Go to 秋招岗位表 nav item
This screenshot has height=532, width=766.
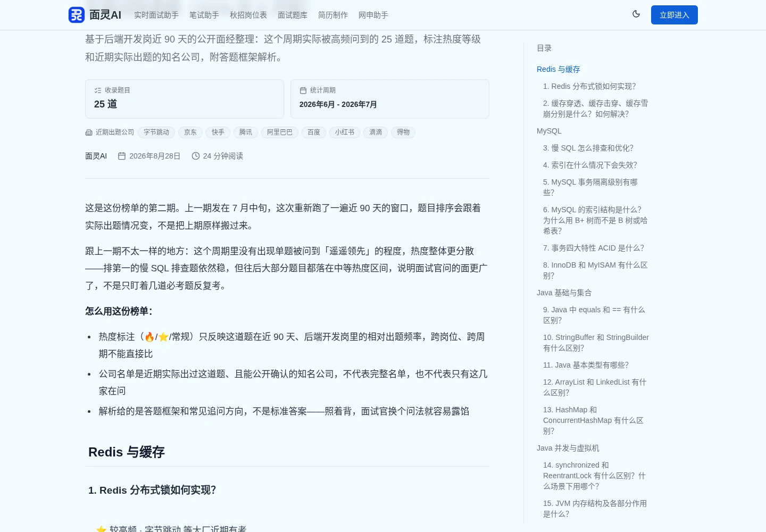[x=248, y=15]
